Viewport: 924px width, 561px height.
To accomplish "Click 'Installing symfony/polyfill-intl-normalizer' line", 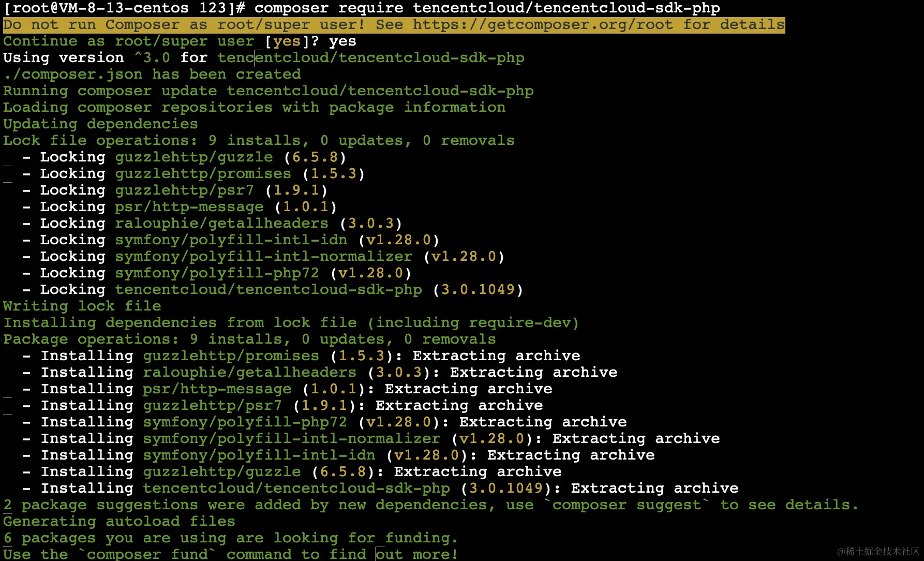I will click(371, 439).
